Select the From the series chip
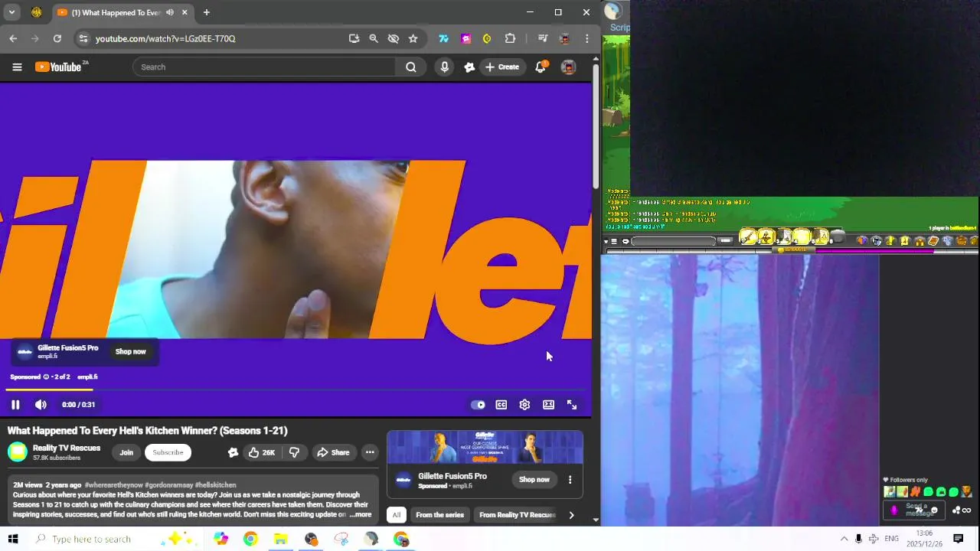This screenshot has height=551, width=980. pos(439,515)
